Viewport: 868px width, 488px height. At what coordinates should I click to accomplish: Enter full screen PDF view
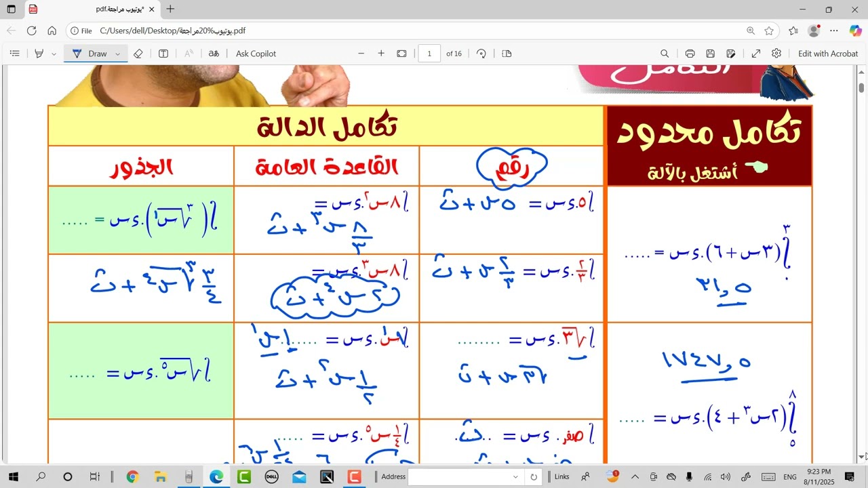[756, 54]
